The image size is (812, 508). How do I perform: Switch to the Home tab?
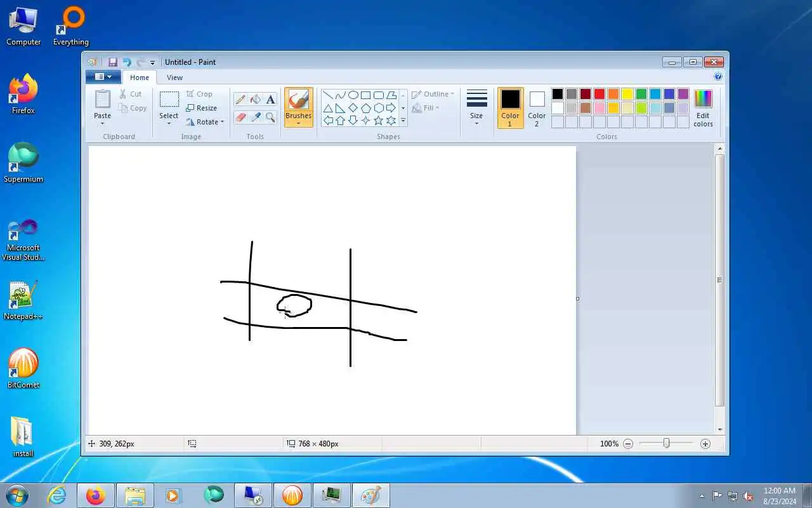pos(140,77)
